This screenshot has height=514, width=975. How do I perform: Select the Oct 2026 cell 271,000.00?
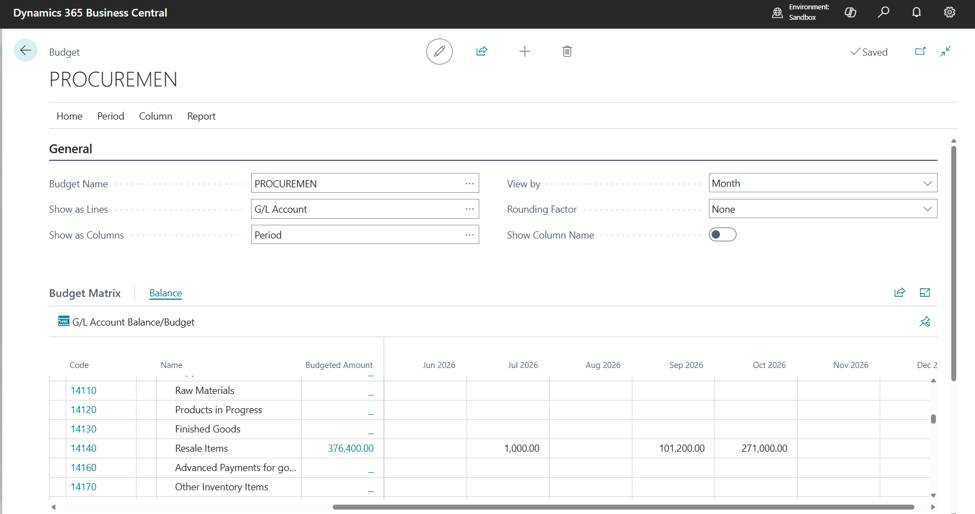(x=764, y=448)
